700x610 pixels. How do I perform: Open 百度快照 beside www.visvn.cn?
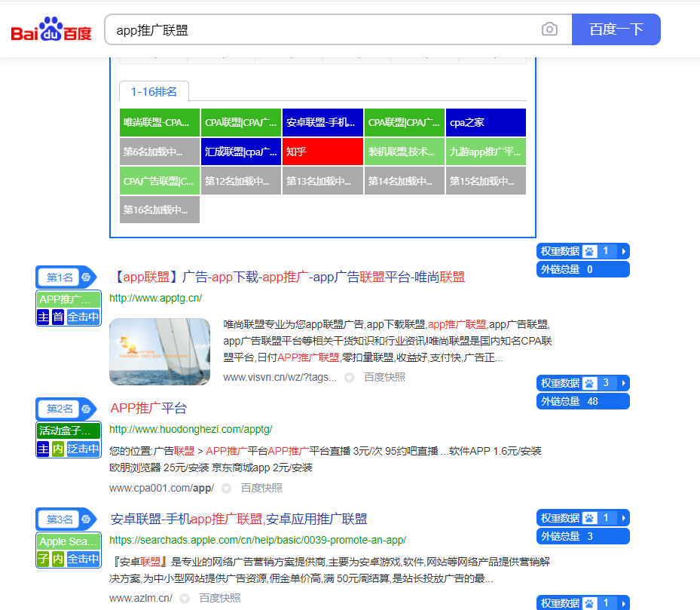pyautogui.click(x=384, y=377)
